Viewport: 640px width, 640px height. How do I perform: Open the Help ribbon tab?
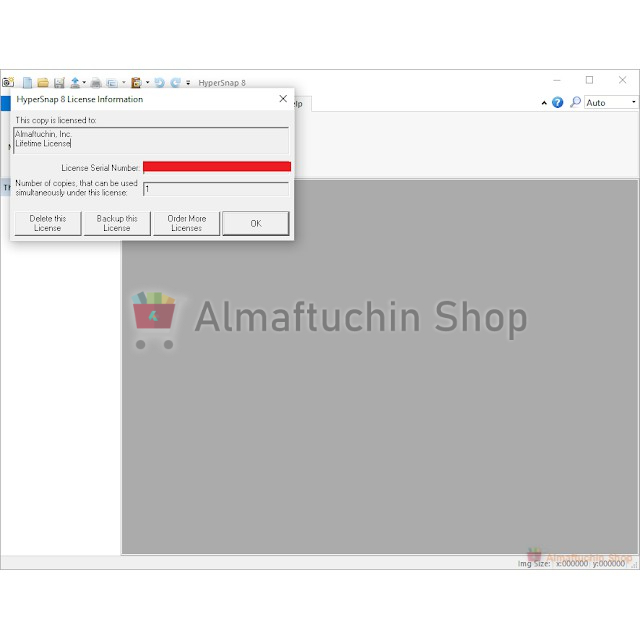click(x=302, y=104)
